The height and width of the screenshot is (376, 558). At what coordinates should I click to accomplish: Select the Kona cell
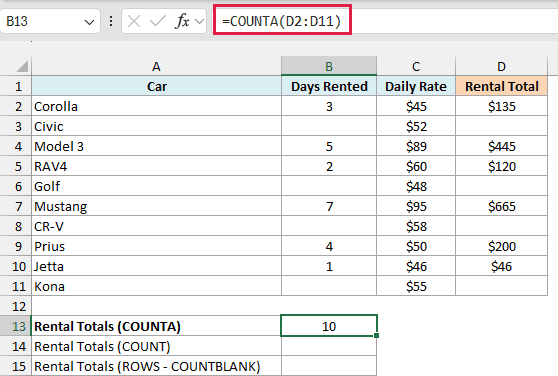pyautogui.click(x=157, y=286)
